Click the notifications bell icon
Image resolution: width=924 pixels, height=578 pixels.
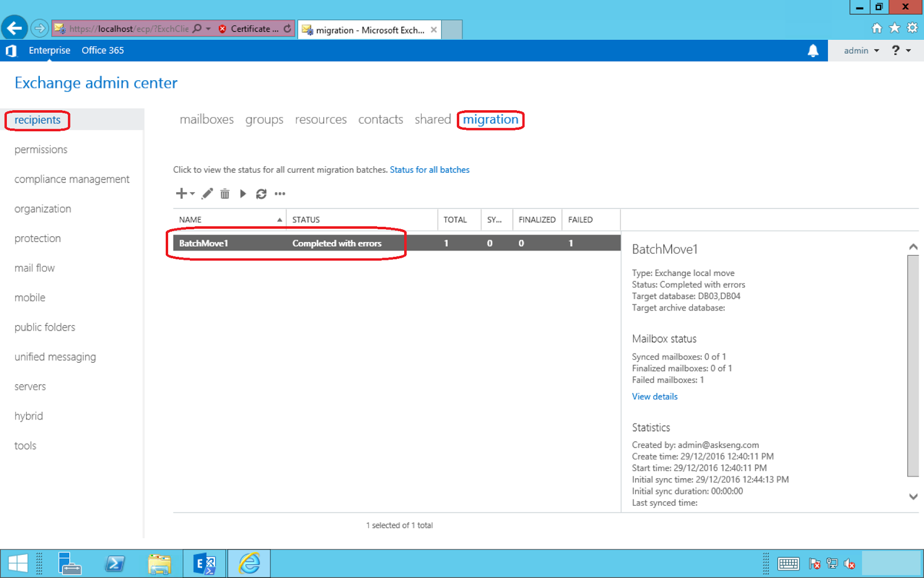(x=814, y=50)
